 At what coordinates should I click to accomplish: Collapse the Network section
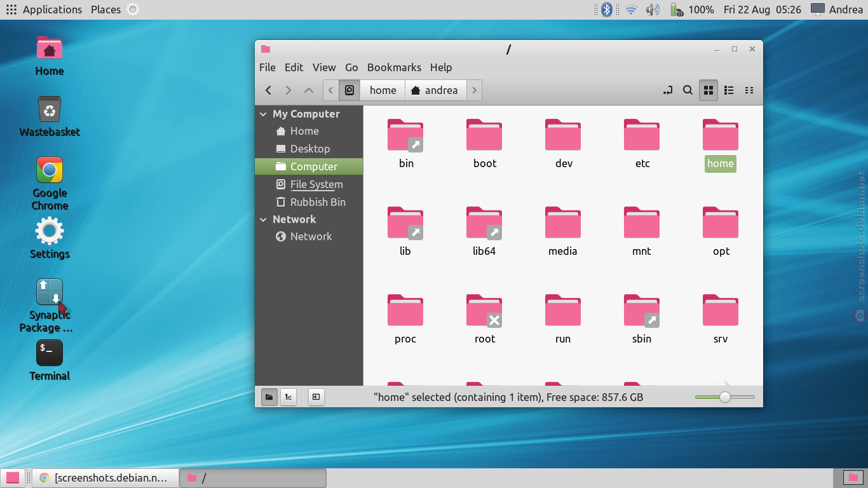(264, 220)
